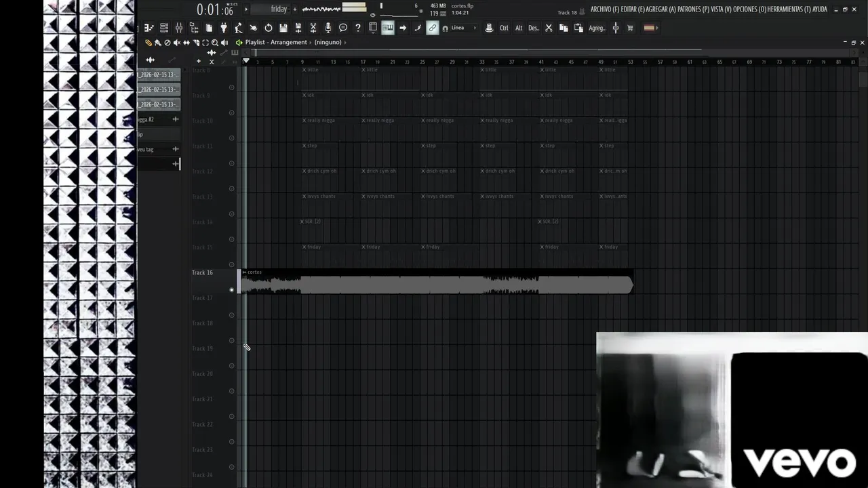Click the Agreg.. button

pos(597,28)
